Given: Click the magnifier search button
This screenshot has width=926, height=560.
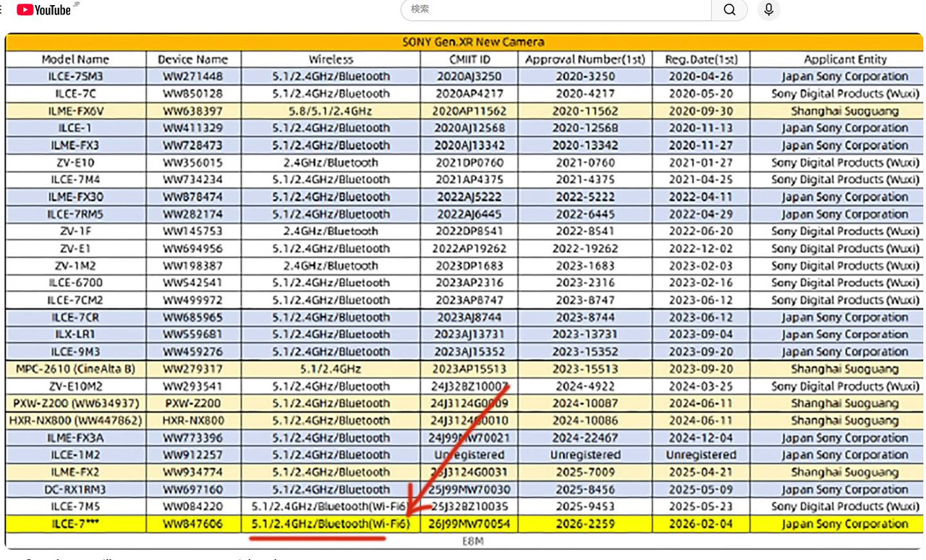Looking at the screenshot, I should click(x=729, y=9).
